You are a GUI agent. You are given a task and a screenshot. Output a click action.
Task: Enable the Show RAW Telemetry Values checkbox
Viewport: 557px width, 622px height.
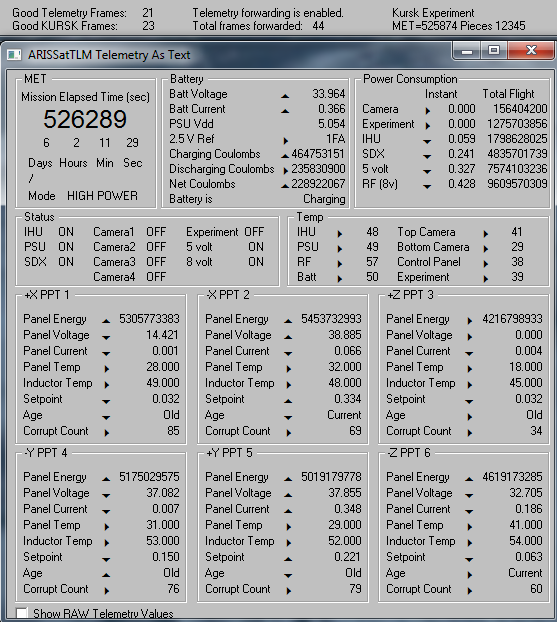22,613
